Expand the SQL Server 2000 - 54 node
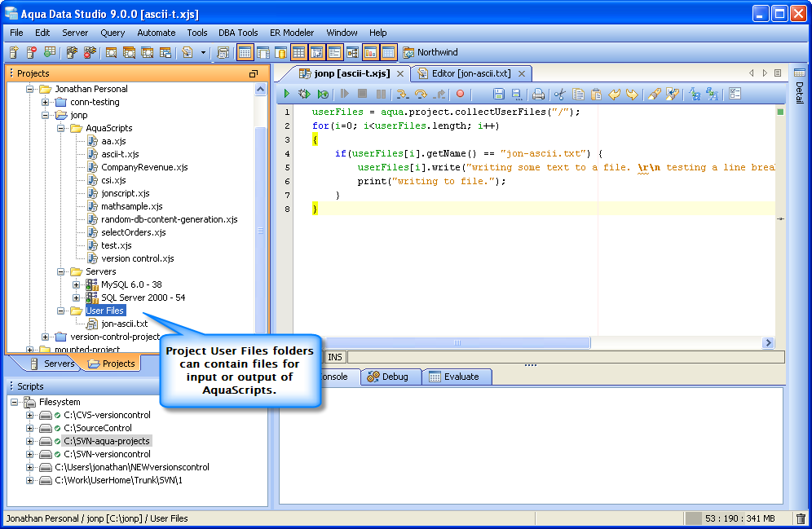This screenshot has height=529, width=812. [x=77, y=298]
